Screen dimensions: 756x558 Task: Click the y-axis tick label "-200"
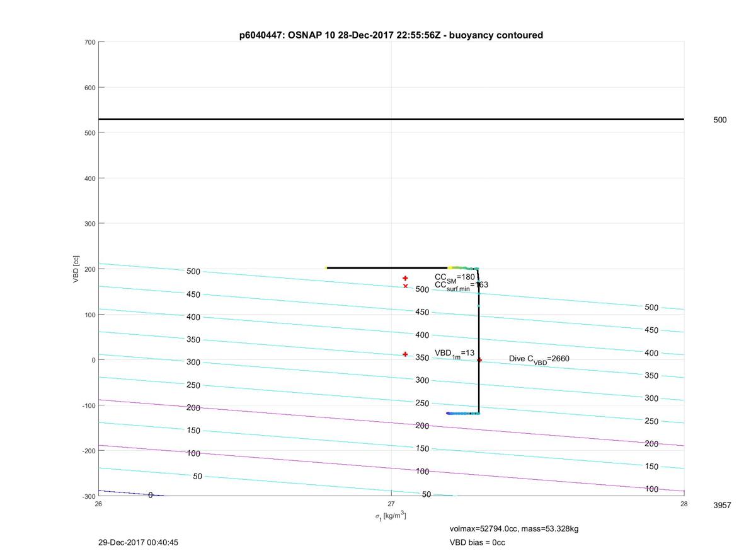[88, 451]
